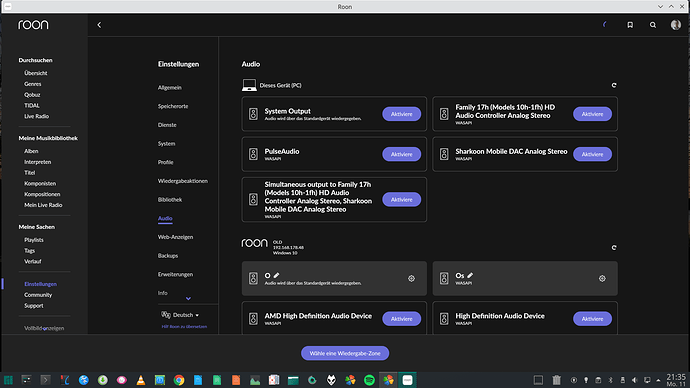This screenshot has height=388, width=690.
Task: Open volume tray icon
Action: (x=635, y=380)
